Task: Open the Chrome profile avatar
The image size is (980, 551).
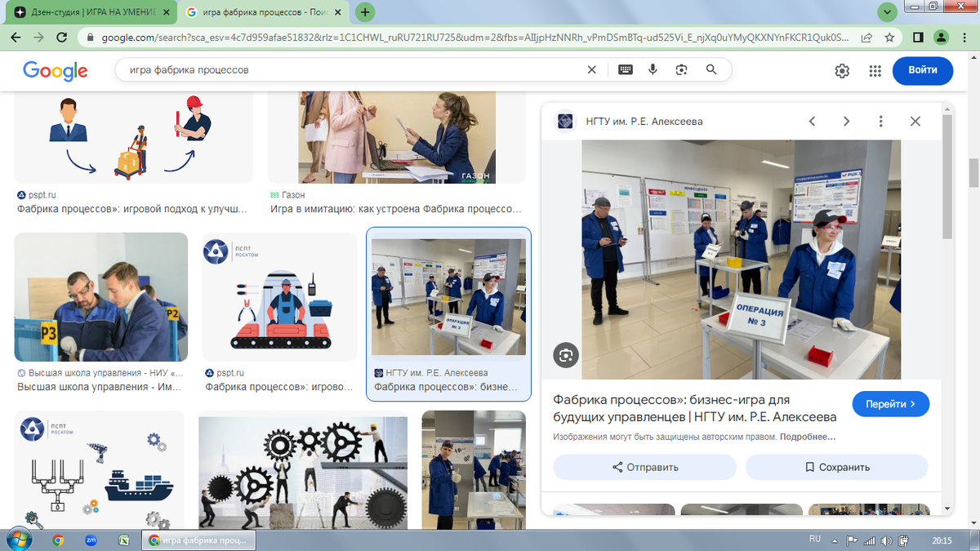Action: (941, 38)
